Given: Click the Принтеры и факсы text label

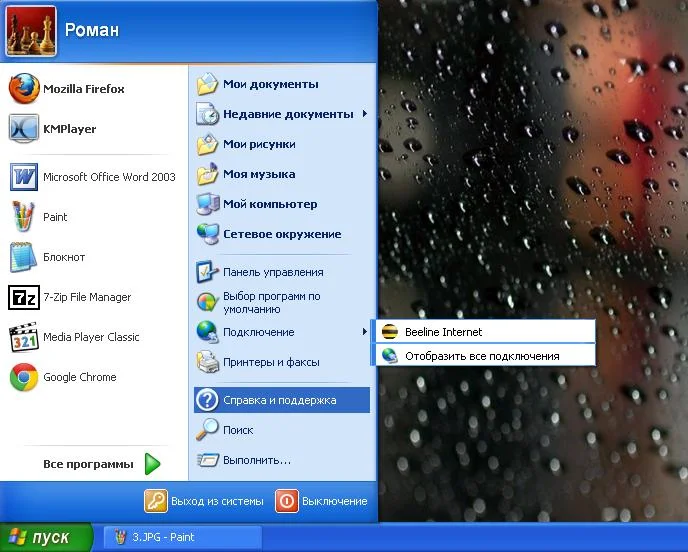Looking at the screenshot, I should click(x=271, y=362).
